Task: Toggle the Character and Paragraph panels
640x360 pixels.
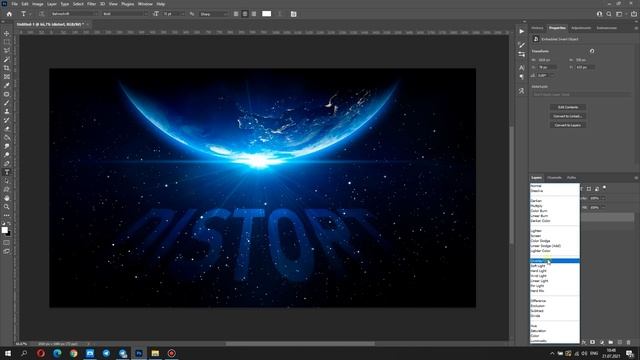Action: [293, 14]
